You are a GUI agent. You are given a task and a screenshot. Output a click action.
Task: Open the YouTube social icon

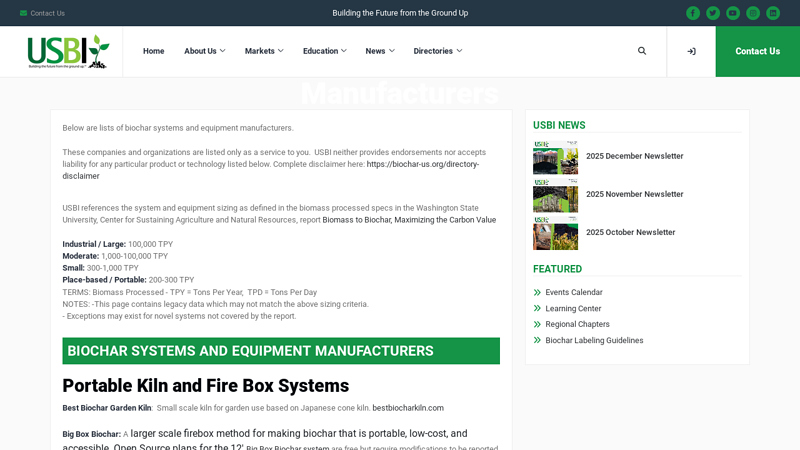733,13
